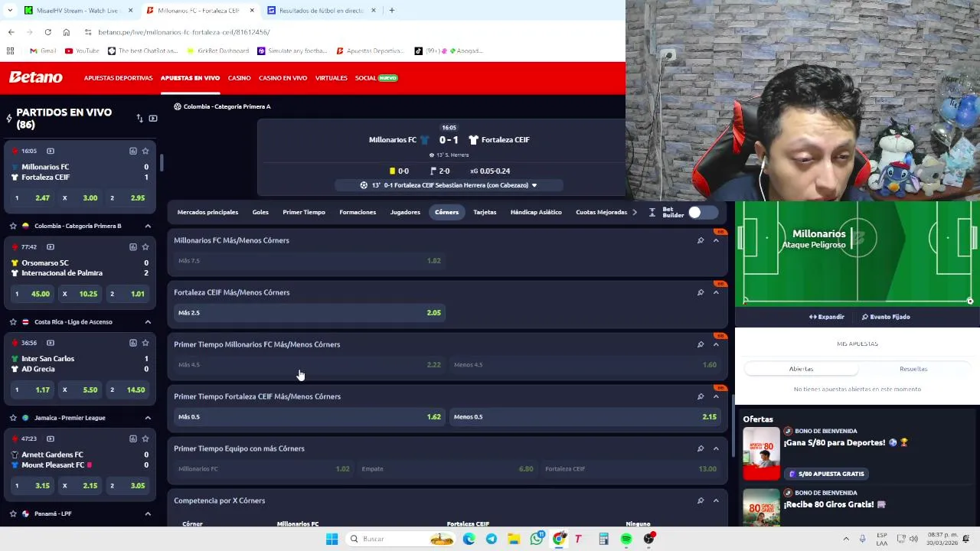This screenshot has width=980, height=551.
Task: Favorite the Millonarios FC vs Fortaleza match star
Action: pyautogui.click(x=145, y=151)
